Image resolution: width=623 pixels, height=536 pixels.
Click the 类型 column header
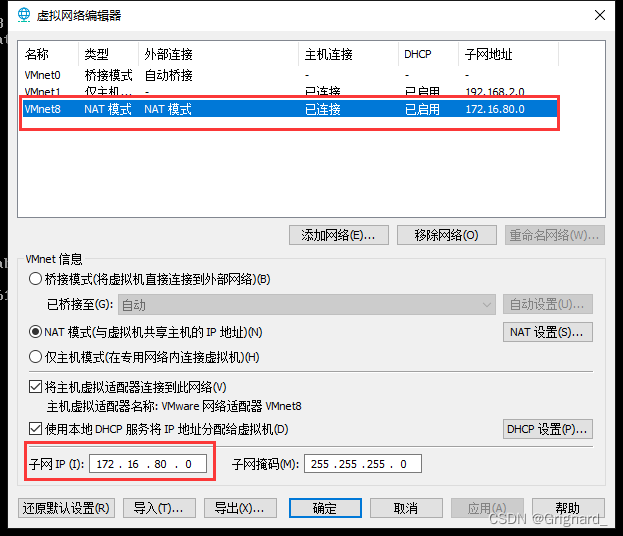[108, 54]
